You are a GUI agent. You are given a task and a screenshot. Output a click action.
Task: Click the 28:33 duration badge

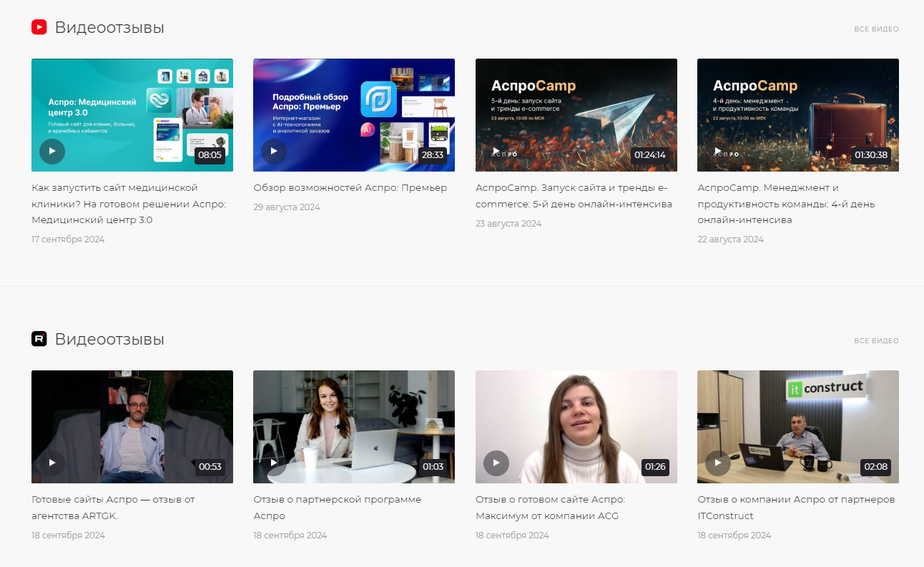(x=433, y=155)
